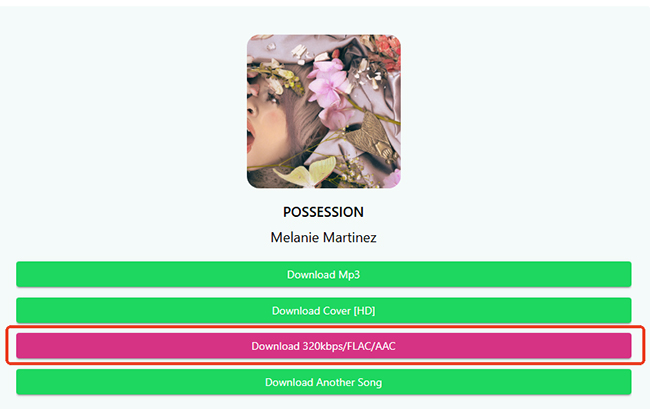Screen dimensions: 650x409
Task: Tap the rounded square cover picture
Action: 323,112
